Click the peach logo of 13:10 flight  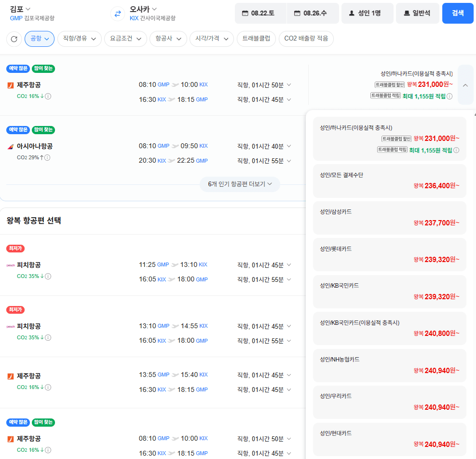pyautogui.click(x=11, y=327)
